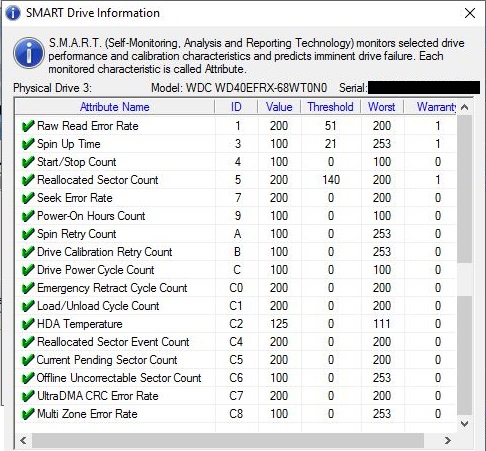
Task: Click the green checkmark next to Spin Up Time
Action: (x=28, y=144)
